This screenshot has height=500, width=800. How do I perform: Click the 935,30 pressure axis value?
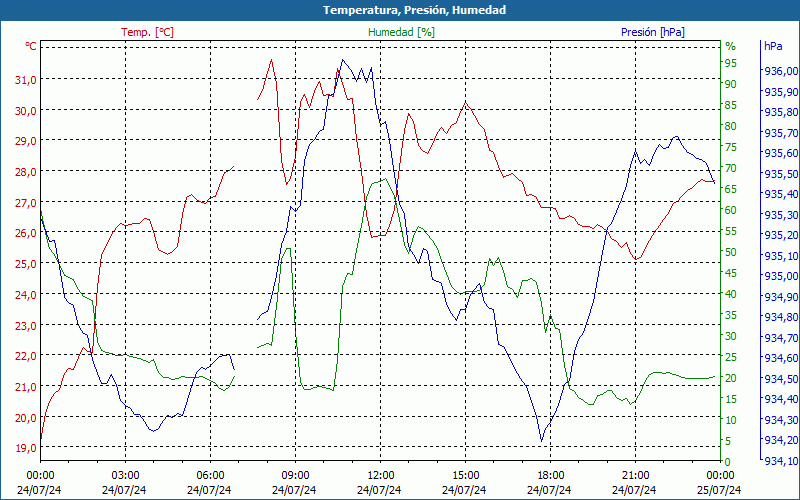[781, 215]
